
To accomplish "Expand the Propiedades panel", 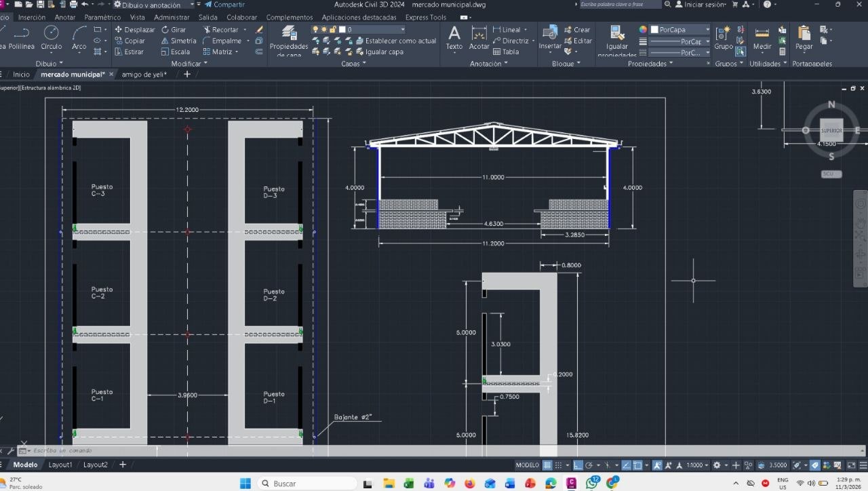I will 650,64.
